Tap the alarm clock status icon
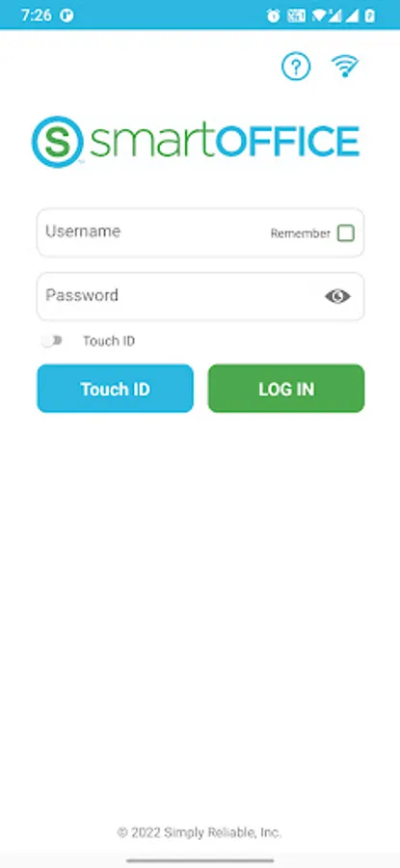 click(x=274, y=15)
